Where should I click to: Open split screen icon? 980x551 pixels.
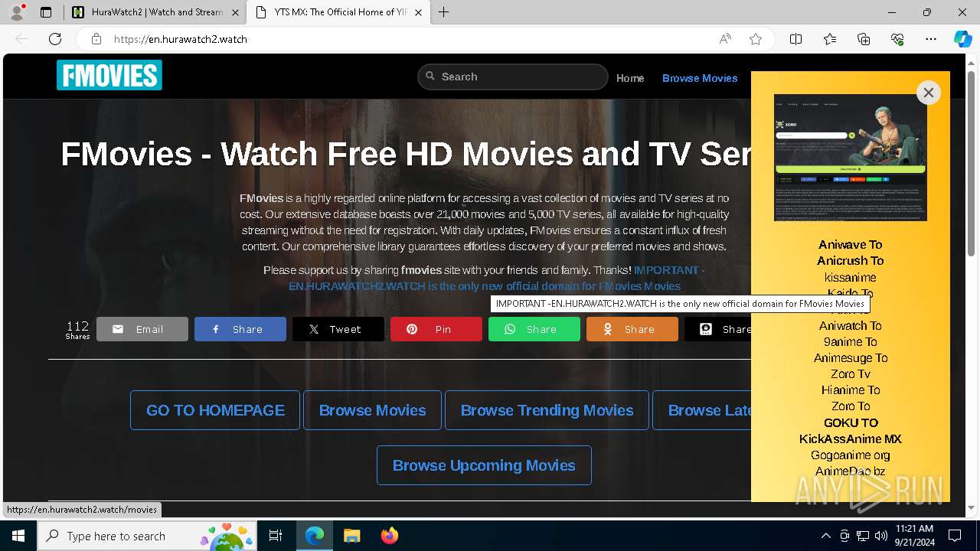coord(795,39)
